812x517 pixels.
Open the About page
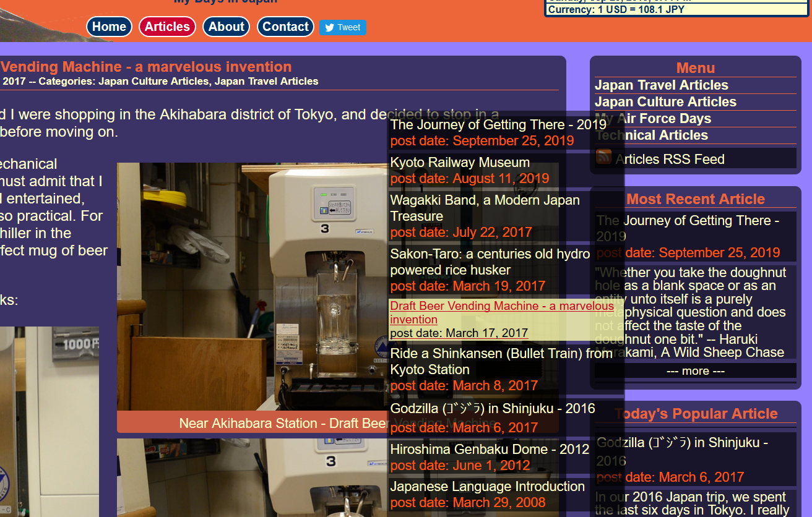click(226, 27)
